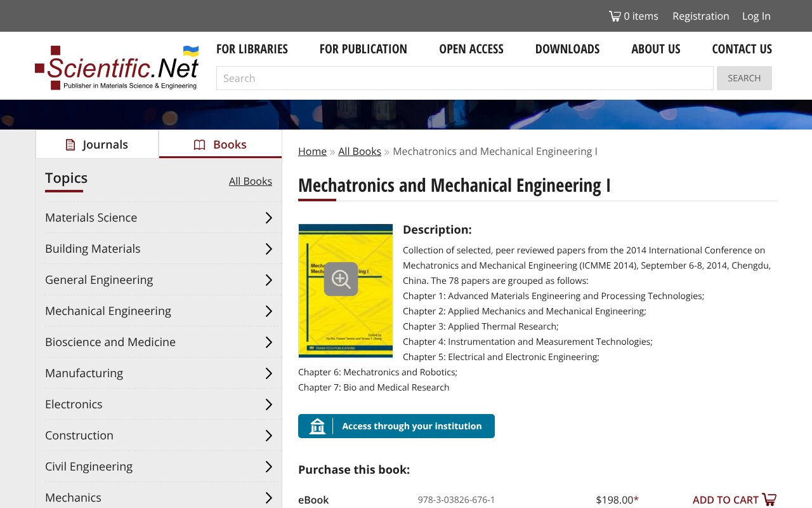Open the DOWNLOADS menu item

click(567, 49)
